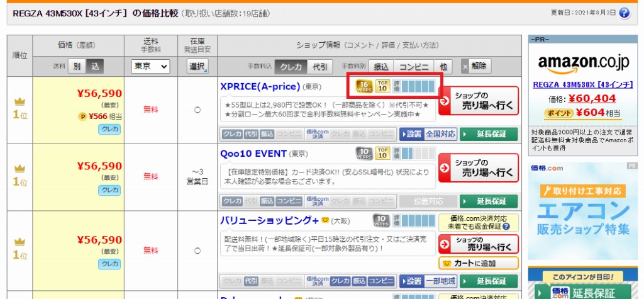The height and width of the screenshot is (299, 644).
Task: Click the crown rank icon in バリューショッピング+ row
Action: click(x=19, y=242)
